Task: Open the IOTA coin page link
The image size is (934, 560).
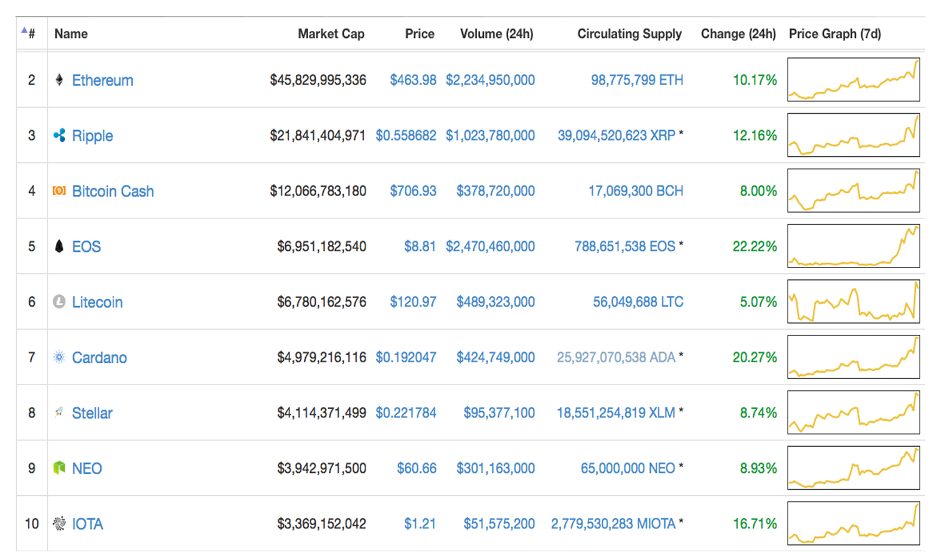Action: point(88,524)
